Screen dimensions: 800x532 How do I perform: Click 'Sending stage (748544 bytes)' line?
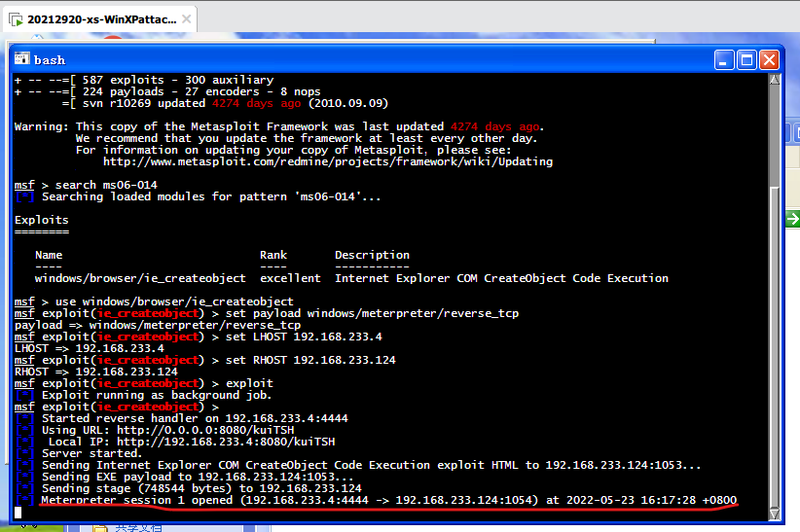click(201, 488)
